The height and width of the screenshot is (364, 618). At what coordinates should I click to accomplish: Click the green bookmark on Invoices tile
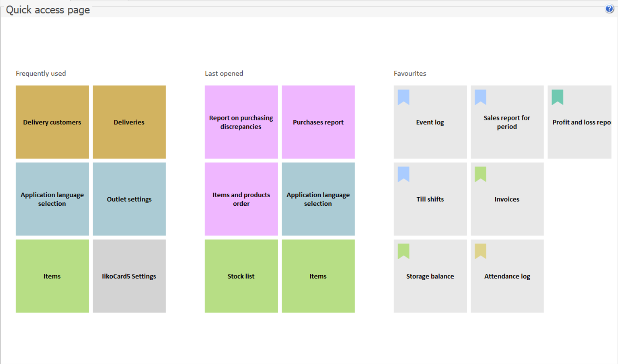tap(480, 174)
